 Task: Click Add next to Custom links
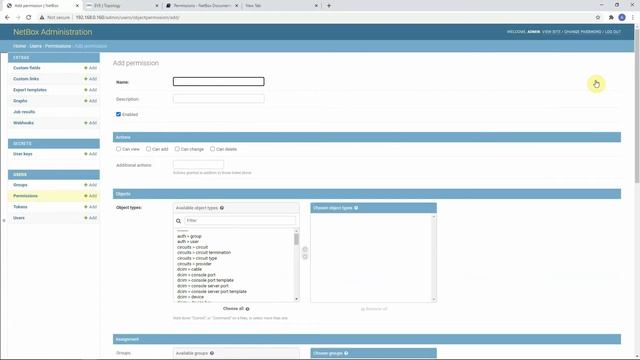coord(91,79)
